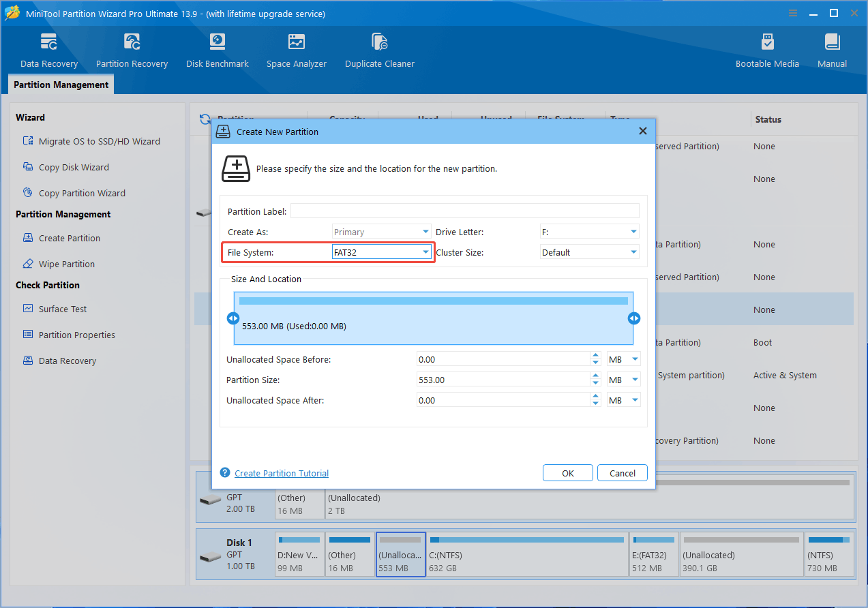The width and height of the screenshot is (868, 608).
Task: Open the Drive Letter dropdown
Action: point(589,232)
